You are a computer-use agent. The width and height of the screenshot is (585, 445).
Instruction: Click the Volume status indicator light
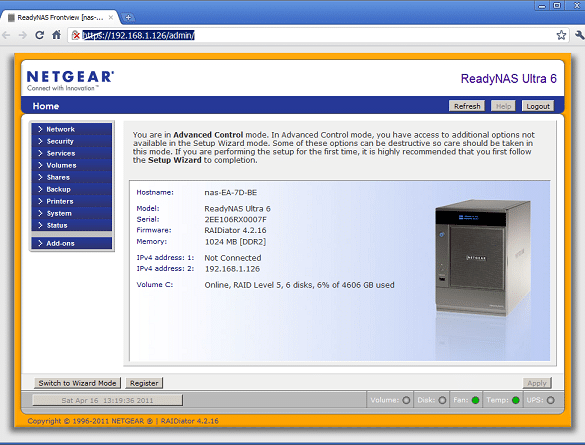(406, 400)
